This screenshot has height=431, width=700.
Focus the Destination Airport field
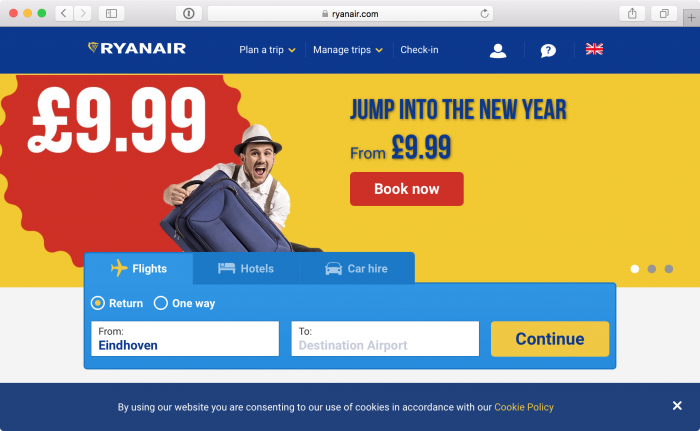pos(385,339)
